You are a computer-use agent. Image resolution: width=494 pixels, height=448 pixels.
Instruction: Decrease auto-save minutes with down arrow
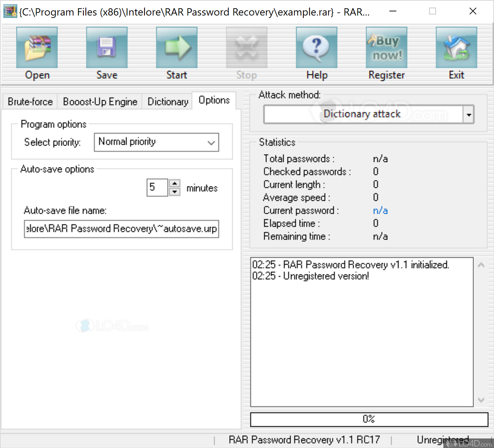175,192
